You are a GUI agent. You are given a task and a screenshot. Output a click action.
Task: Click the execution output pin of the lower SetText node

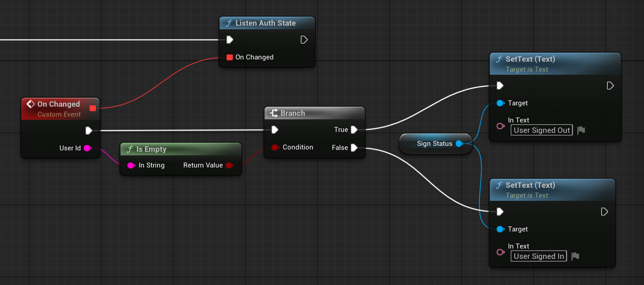[x=604, y=212]
